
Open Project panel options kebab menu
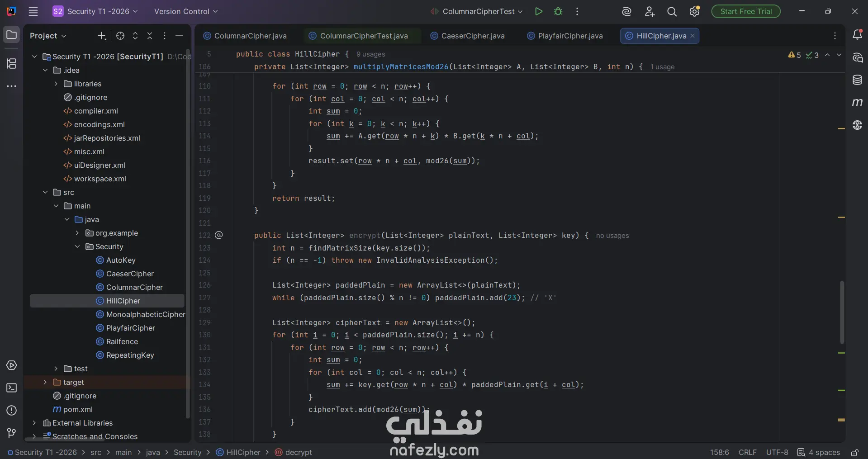165,36
